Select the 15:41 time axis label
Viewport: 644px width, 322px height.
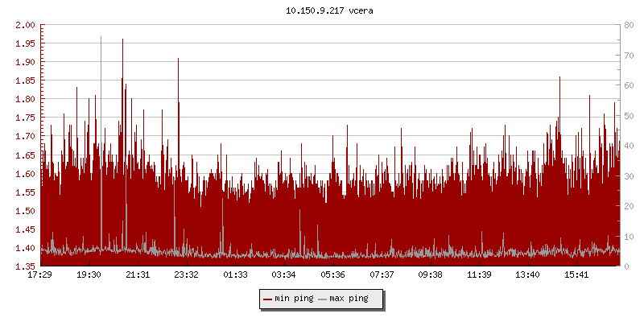tap(576, 275)
